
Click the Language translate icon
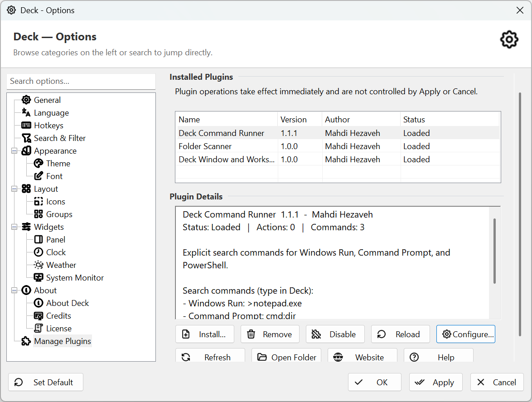[26, 113]
